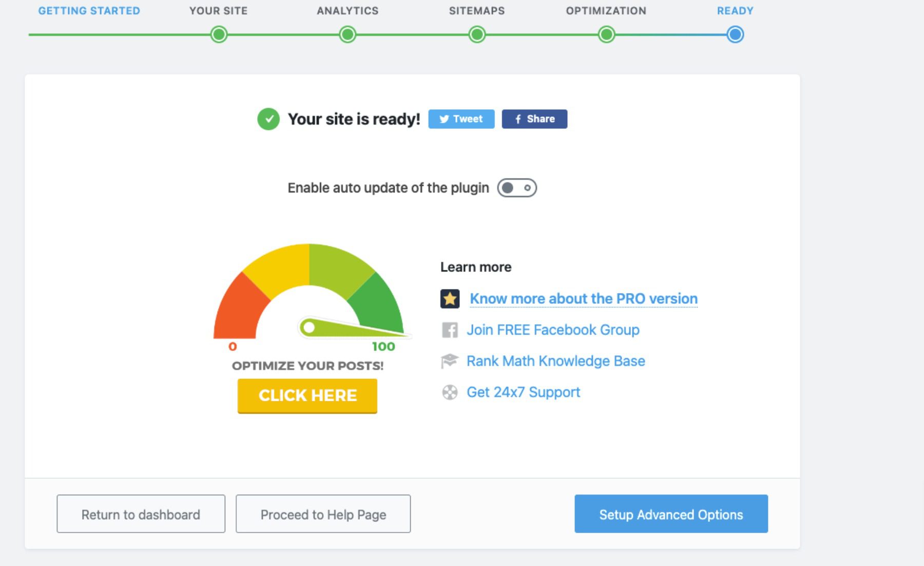Click the Facebook group icon
924x566 pixels.
(x=450, y=330)
